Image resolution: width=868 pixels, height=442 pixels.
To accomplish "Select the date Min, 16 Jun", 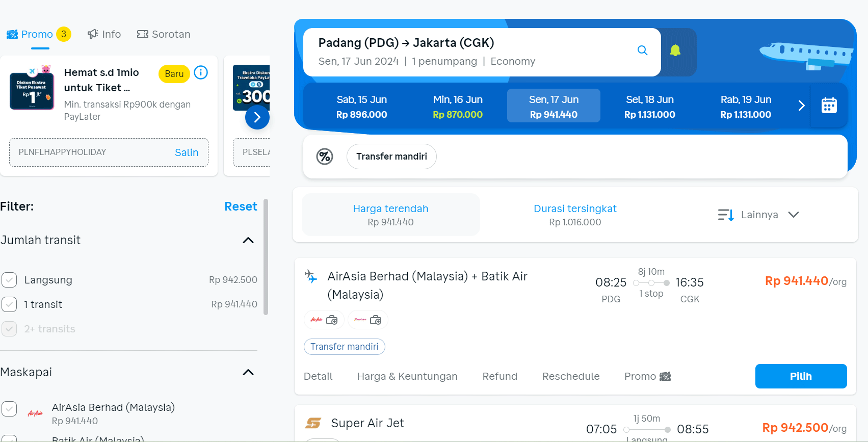I will [x=458, y=106].
